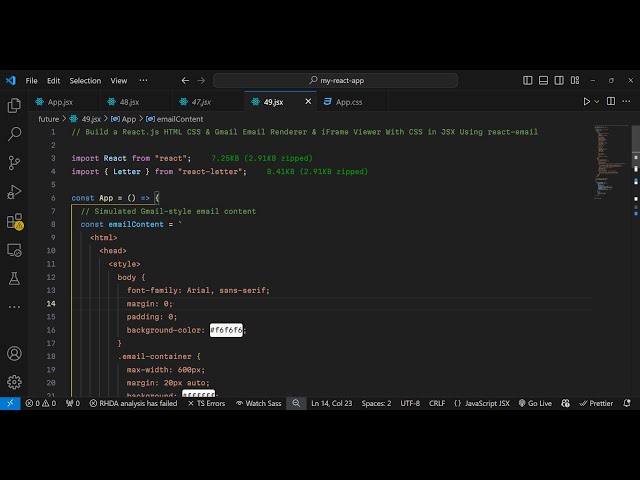Screen dimensions: 640x480
Task: Open the Explorer panel in activity bar
Action: tap(14, 105)
